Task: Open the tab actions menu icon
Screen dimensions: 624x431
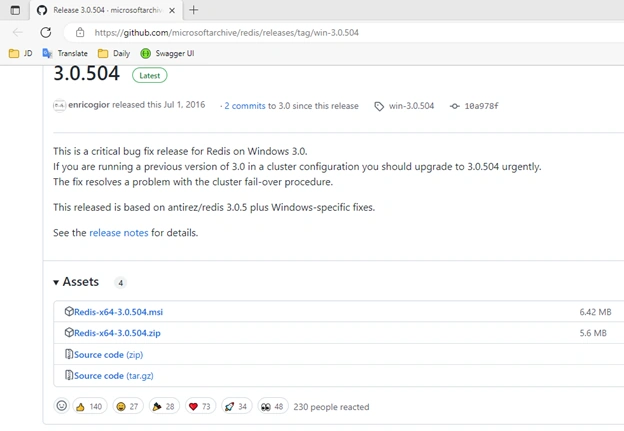Action: [15, 10]
